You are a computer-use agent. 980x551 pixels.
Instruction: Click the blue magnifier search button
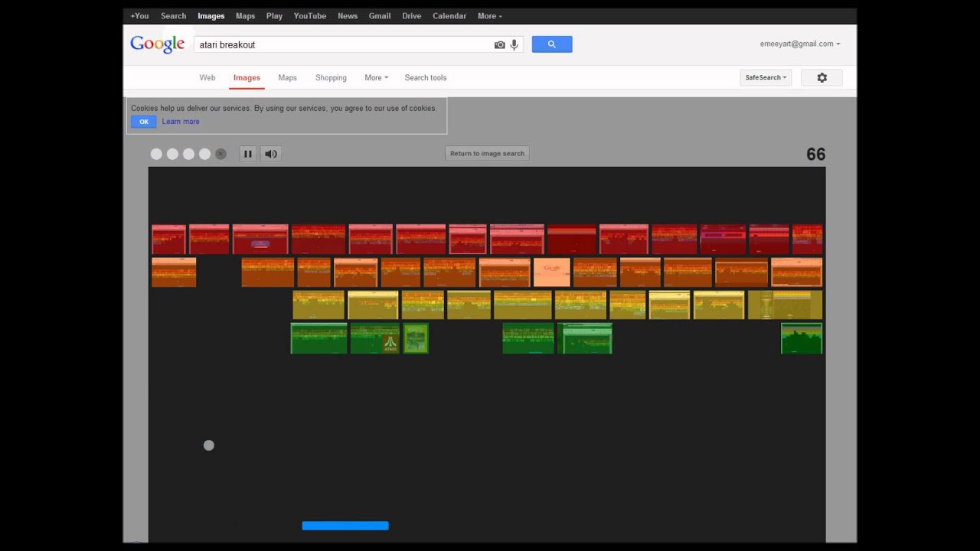(x=552, y=44)
